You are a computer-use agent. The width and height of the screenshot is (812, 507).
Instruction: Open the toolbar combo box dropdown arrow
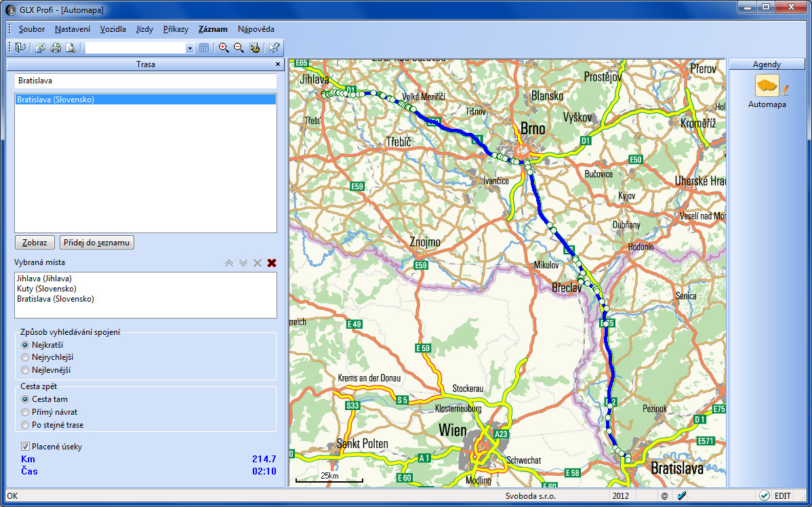click(x=190, y=48)
